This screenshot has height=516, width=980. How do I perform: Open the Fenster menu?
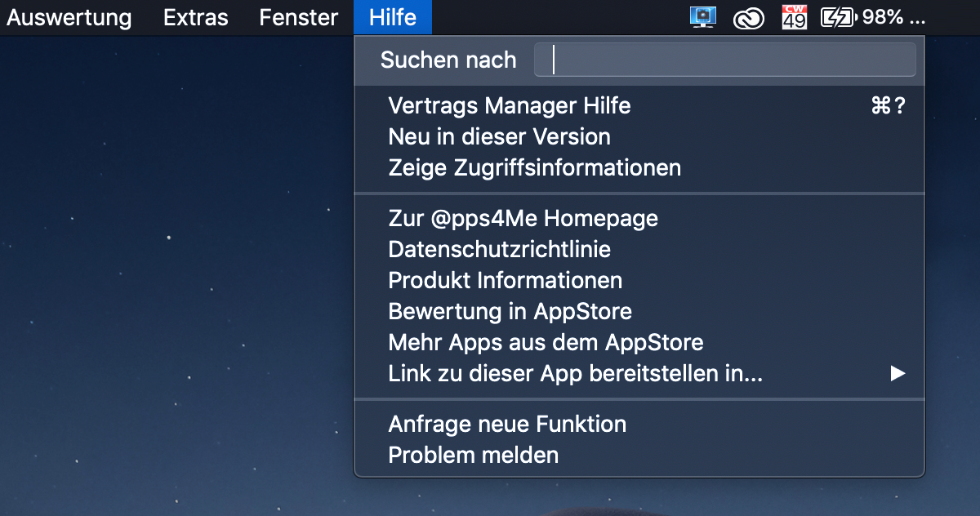pyautogui.click(x=299, y=17)
